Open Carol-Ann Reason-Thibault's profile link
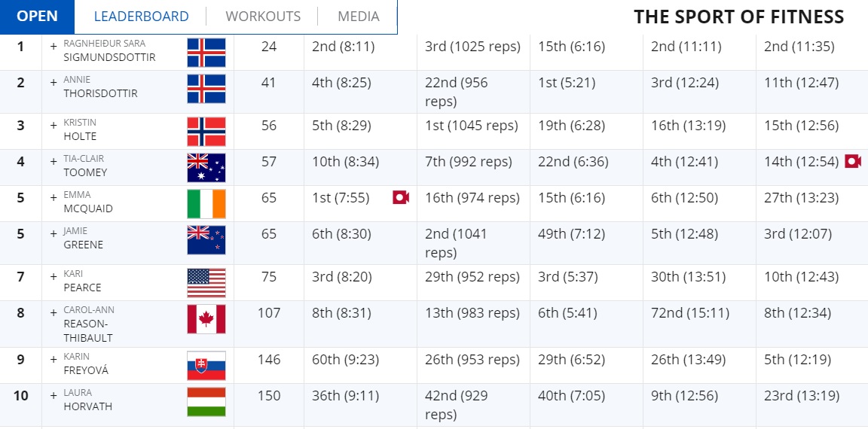Image resolution: width=868 pixels, height=429 pixels. pyautogui.click(x=89, y=324)
